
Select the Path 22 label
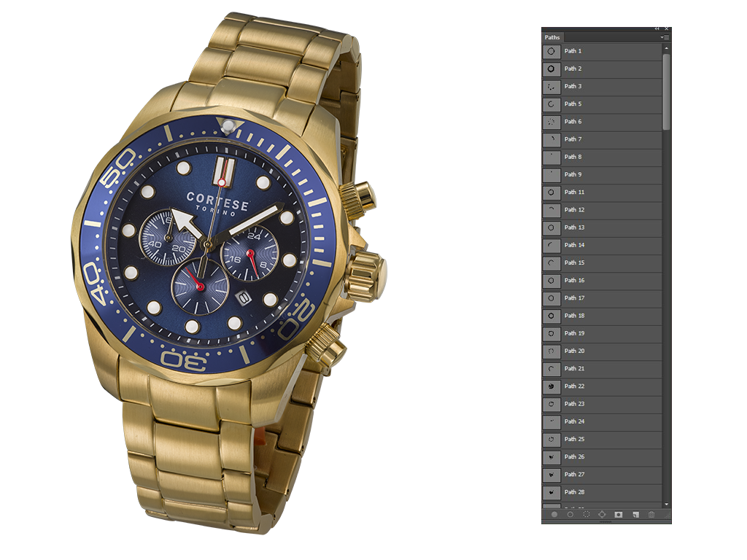click(x=574, y=386)
